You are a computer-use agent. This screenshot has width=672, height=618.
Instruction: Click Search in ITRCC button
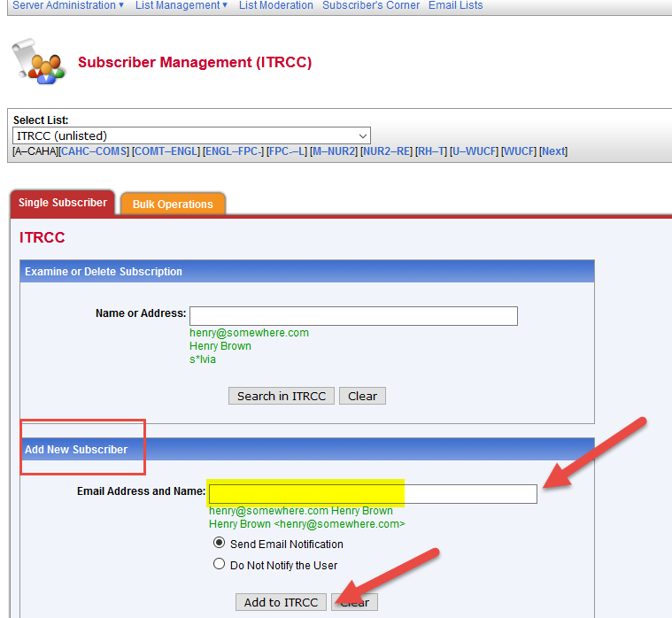[x=282, y=396]
